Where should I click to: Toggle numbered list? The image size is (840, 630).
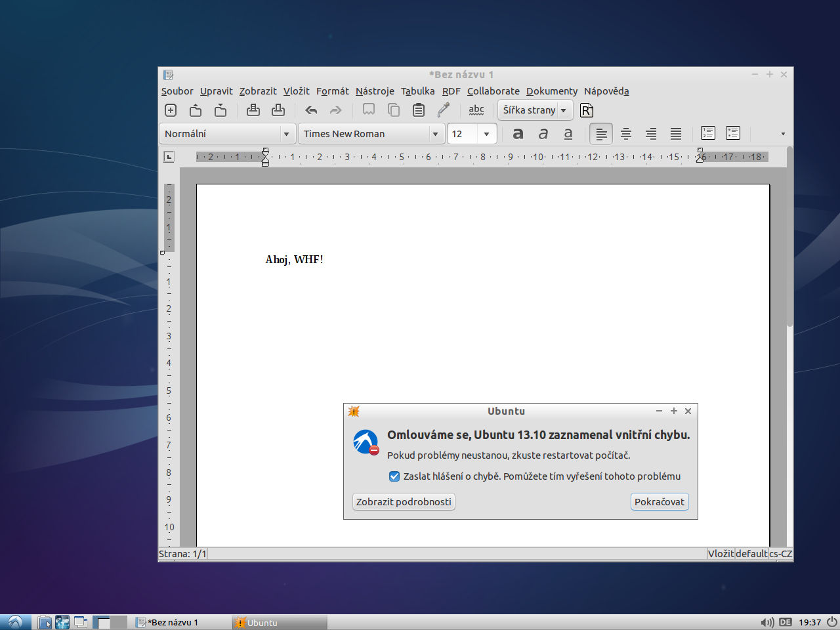tap(708, 133)
